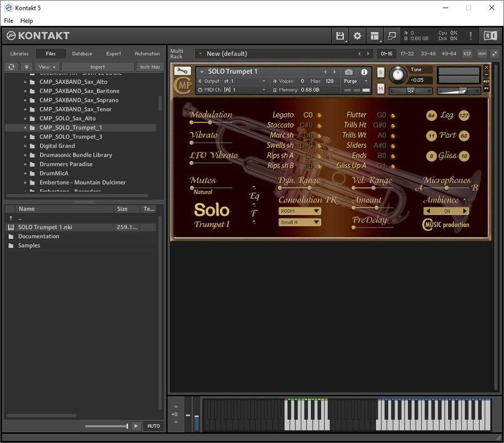Toggle the Eq switch light
The image size is (504, 443).
coord(254,187)
